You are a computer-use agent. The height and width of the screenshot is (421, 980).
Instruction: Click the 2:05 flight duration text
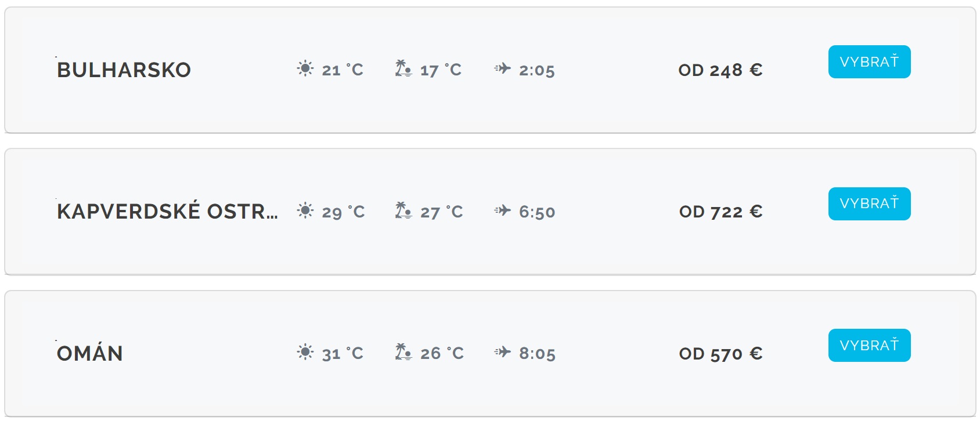click(537, 71)
